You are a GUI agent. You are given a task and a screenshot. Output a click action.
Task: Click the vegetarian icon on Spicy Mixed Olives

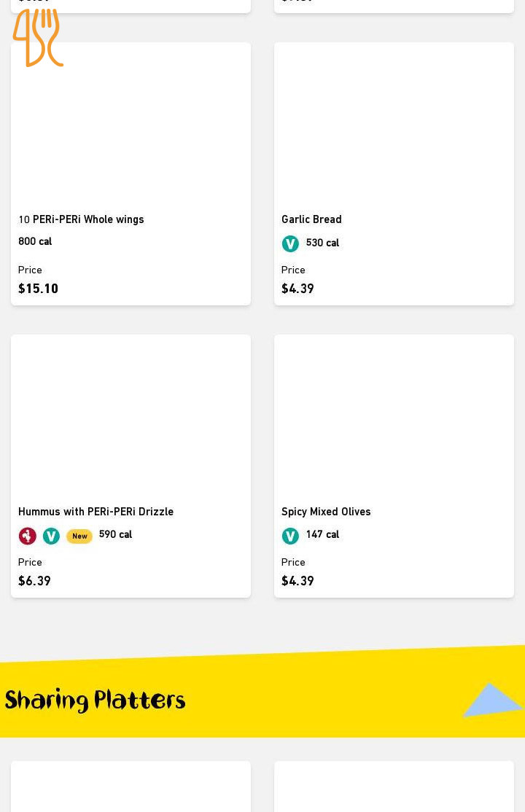pyautogui.click(x=290, y=536)
